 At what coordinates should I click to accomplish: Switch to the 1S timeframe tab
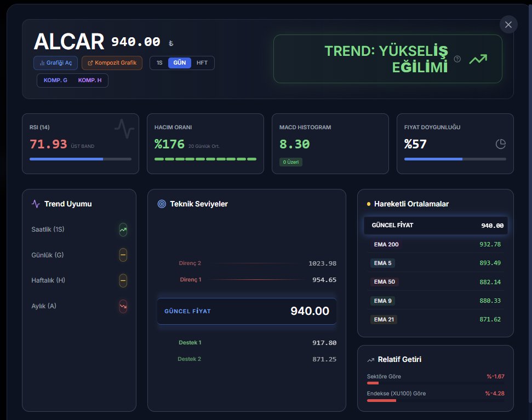pos(159,62)
